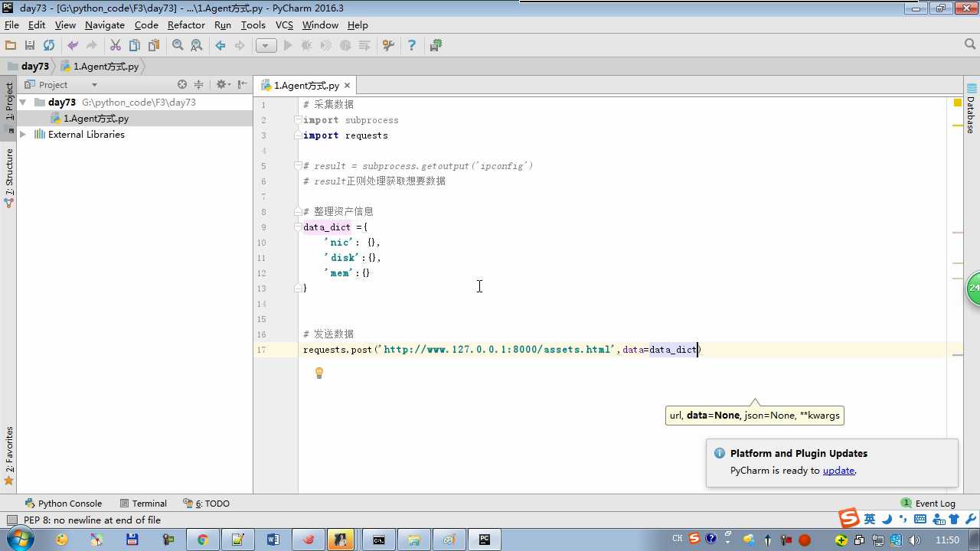The width and height of the screenshot is (980, 551).
Task: Open the Run menu
Action: click(223, 24)
